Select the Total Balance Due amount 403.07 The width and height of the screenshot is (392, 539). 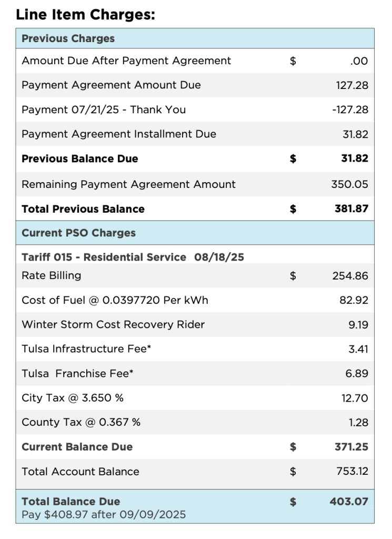(349, 502)
